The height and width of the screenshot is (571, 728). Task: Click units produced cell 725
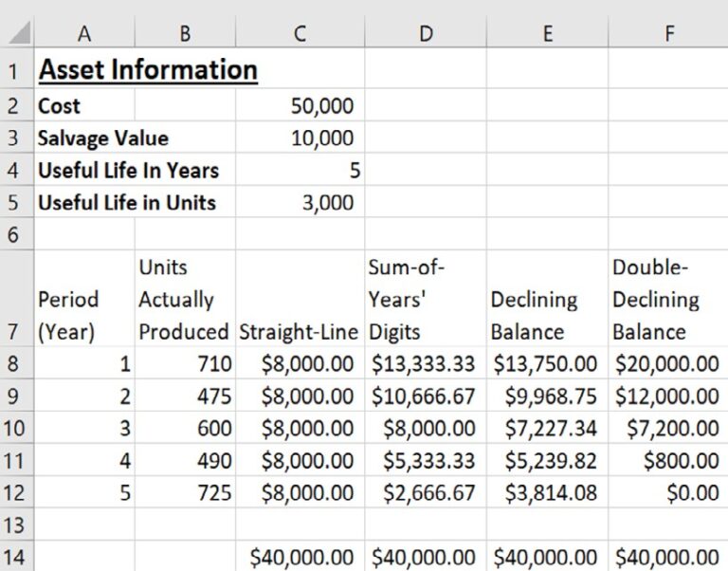[x=185, y=492]
